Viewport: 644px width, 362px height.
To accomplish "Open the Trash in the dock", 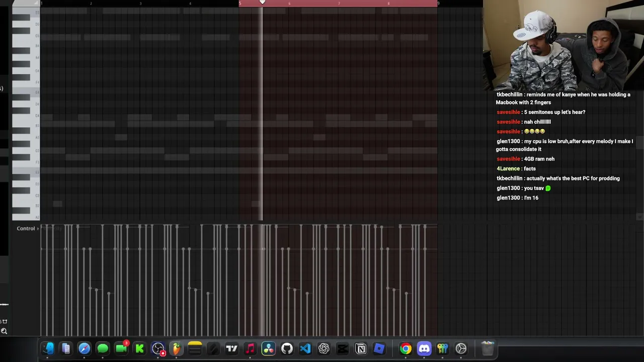I will (x=488, y=348).
